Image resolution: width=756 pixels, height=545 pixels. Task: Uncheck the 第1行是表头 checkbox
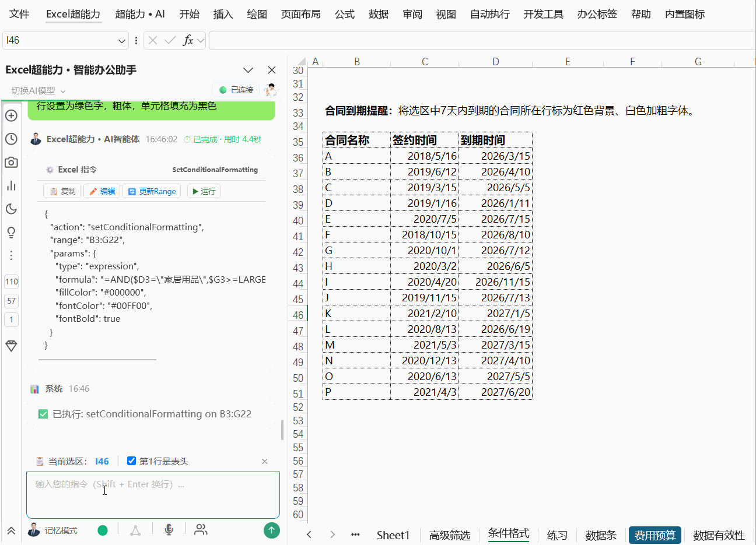point(132,461)
